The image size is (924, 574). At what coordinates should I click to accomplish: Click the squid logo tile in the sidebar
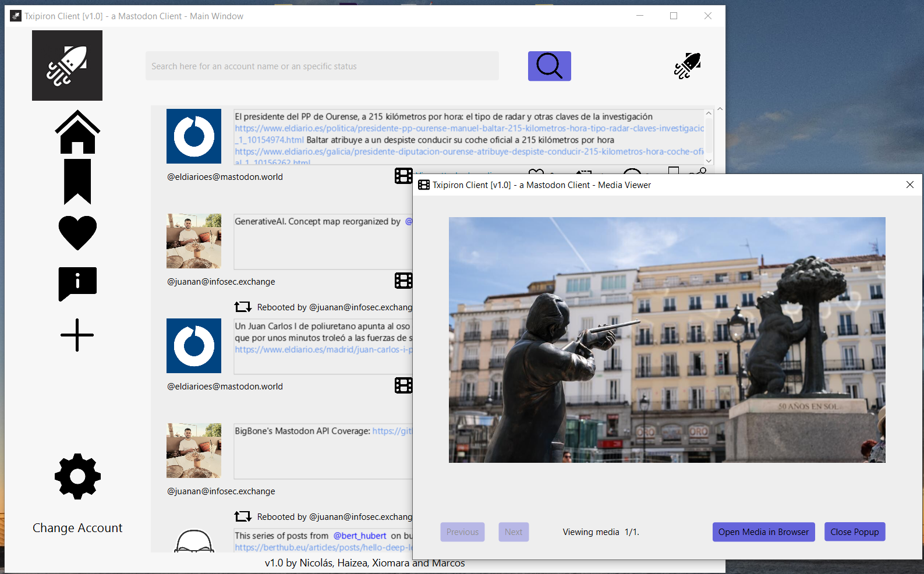[x=67, y=65]
